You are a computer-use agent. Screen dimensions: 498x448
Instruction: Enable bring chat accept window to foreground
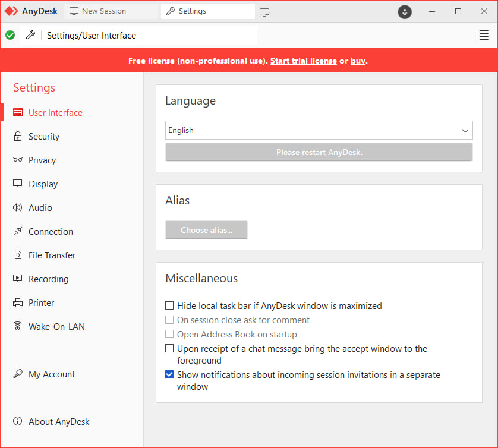(x=170, y=349)
